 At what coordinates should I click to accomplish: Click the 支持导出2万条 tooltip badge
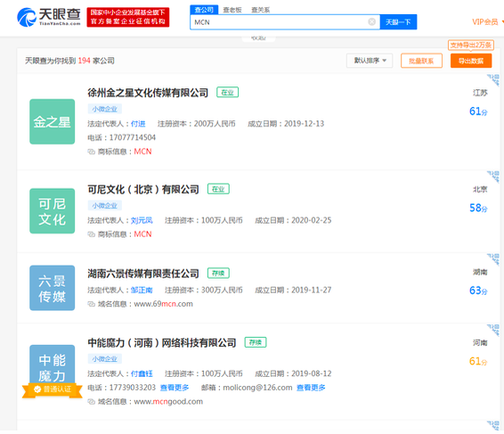point(471,45)
